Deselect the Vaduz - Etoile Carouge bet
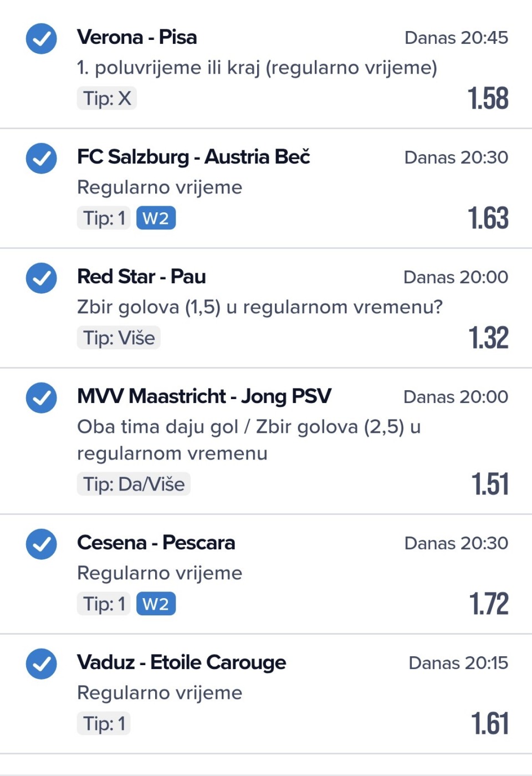Screen dimensions: 532x776 click(42, 663)
